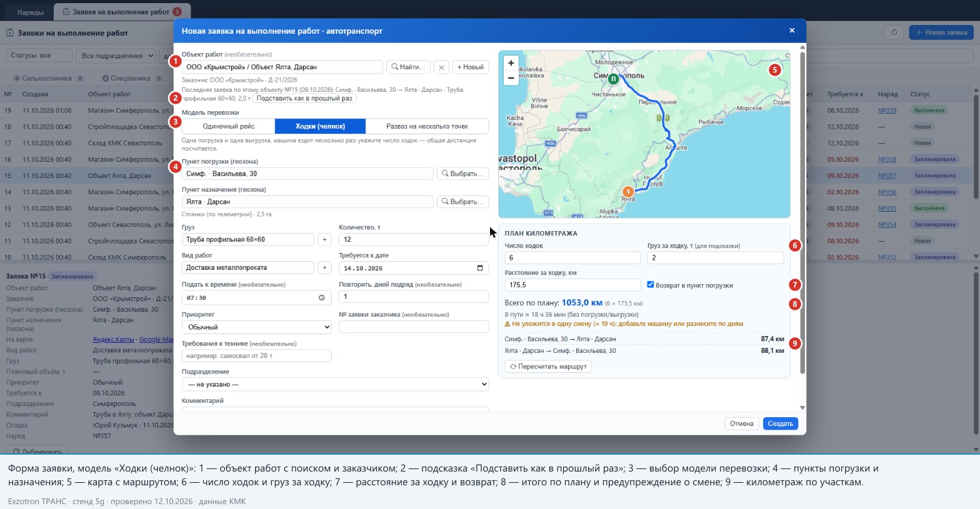Viewport: 980px width, 509px height.
Task: Zoom in on the route map
Action: point(511,63)
